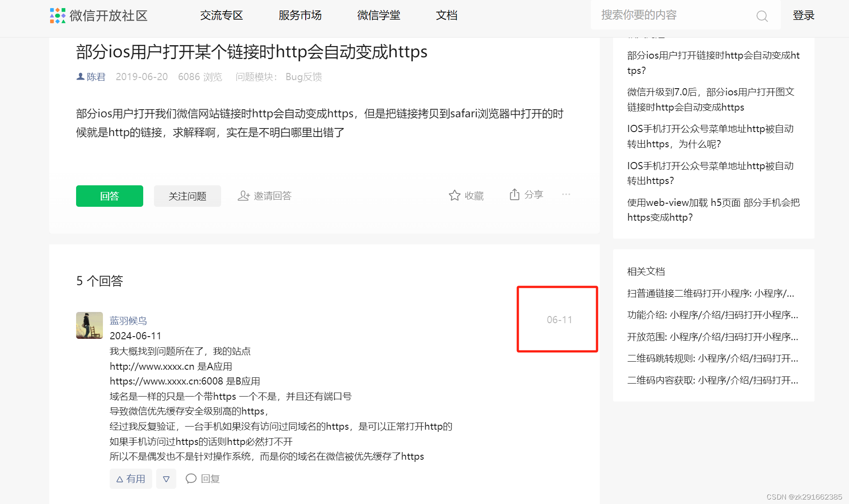This screenshot has height=504, width=849.
Task: Open the three-dot more options menu
Action: [566, 194]
